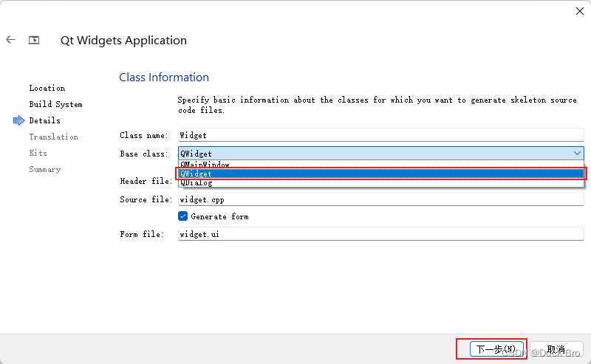This screenshot has height=364, width=591.
Task: Click the Qt Widgets Application title
Action: pos(123,41)
